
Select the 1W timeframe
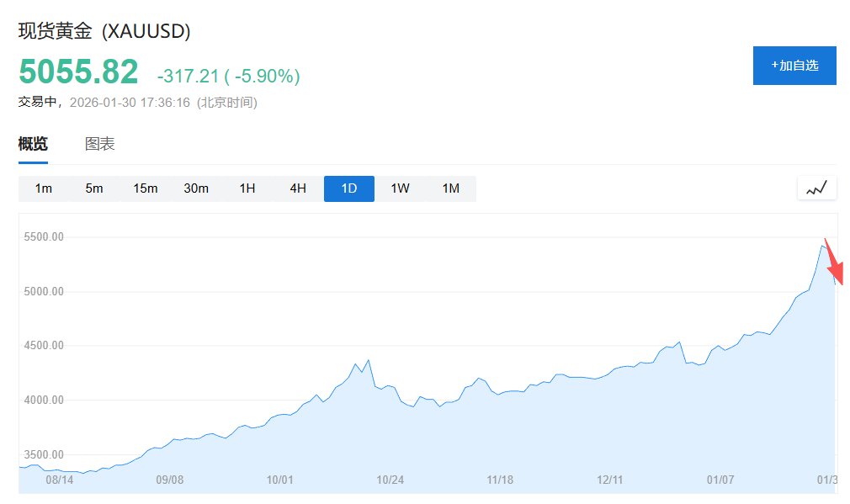point(400,188)
